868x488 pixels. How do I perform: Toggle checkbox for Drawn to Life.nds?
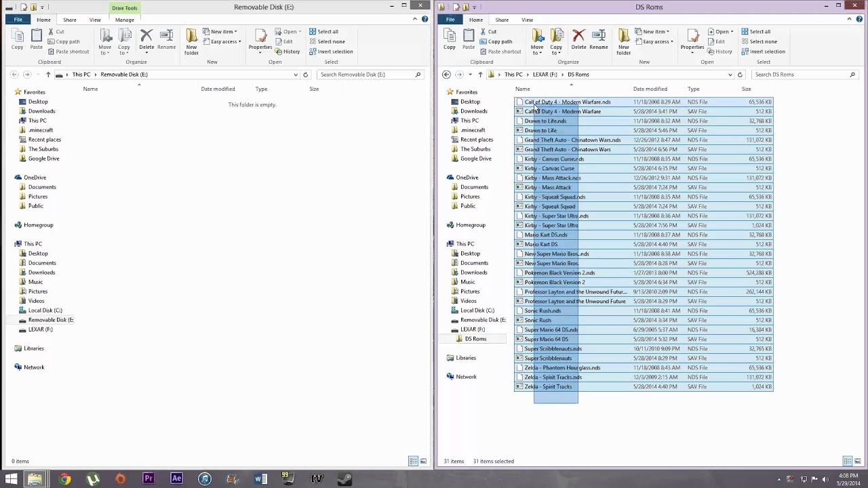click(519, 121)
